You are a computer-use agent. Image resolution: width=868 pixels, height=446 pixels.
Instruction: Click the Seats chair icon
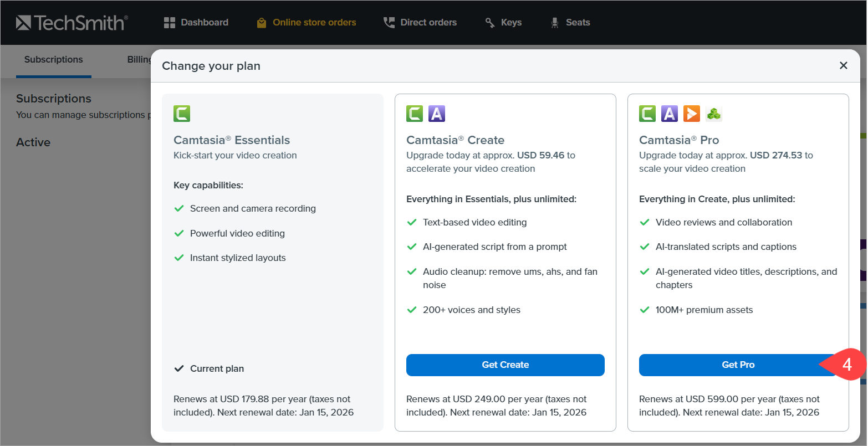(x=555, y=23)
